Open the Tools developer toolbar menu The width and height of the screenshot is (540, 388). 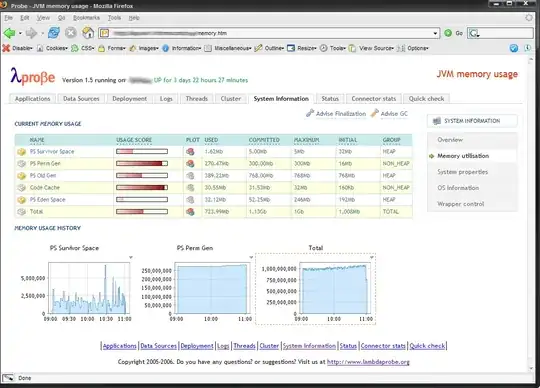(333, 48)
